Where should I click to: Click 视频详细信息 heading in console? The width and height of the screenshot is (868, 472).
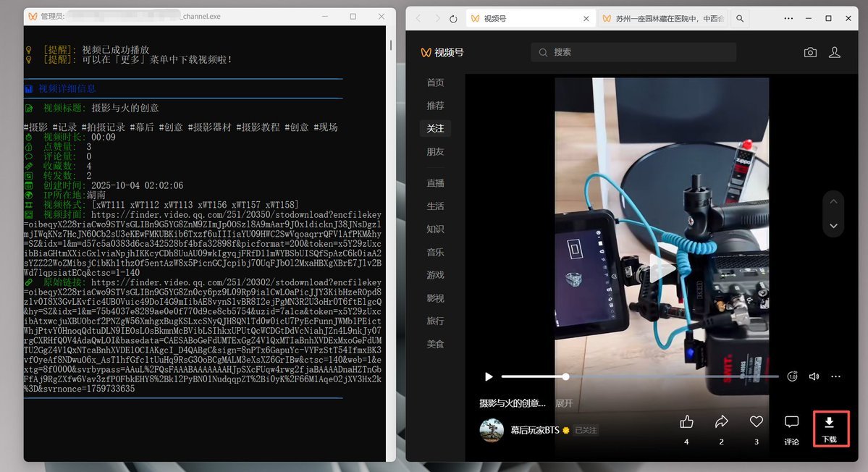tap(67, 88)
